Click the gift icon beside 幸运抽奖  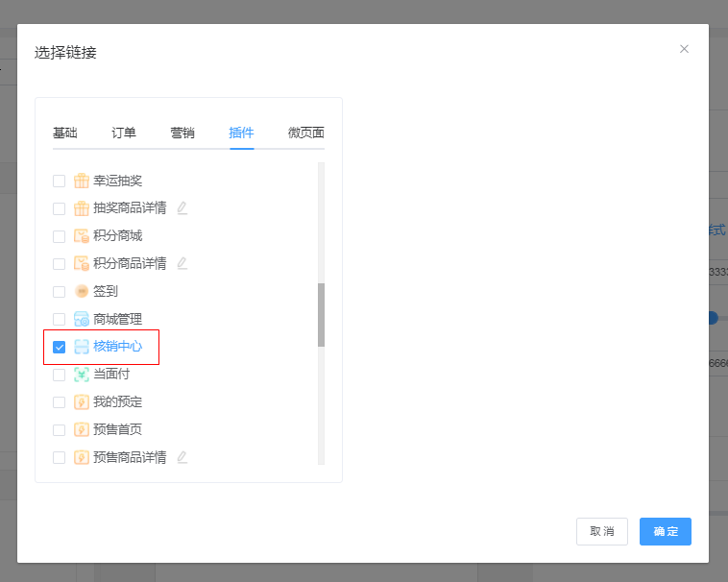pyautogui.click(x=82, y=181)
